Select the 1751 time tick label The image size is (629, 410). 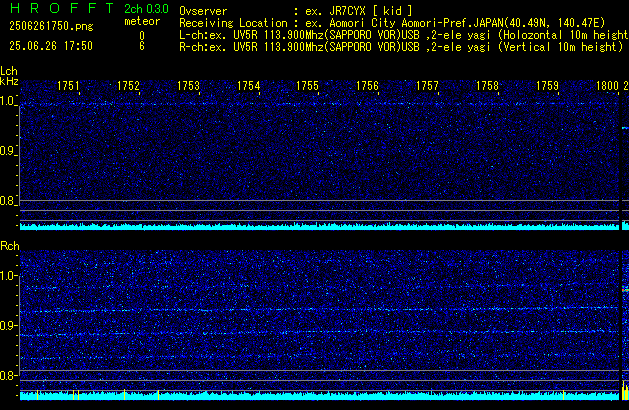68,86
